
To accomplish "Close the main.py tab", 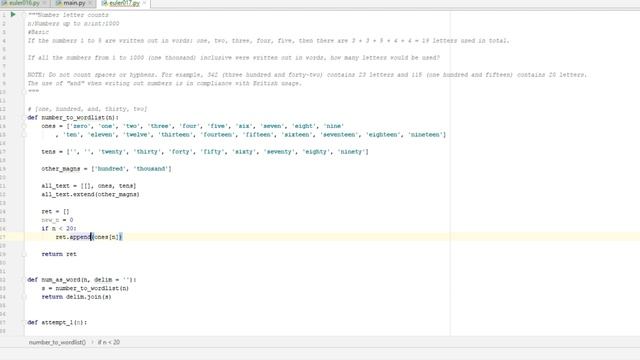I will 89,3.
